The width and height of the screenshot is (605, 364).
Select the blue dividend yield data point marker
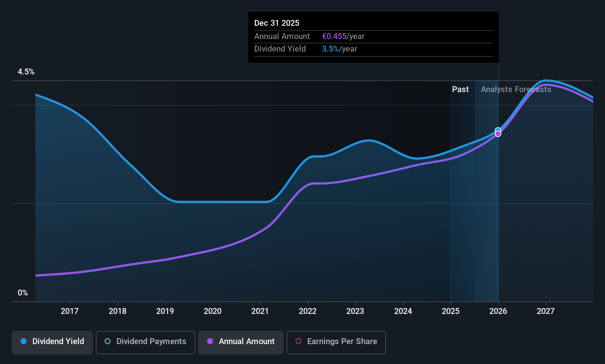click(x=498, y=130)
